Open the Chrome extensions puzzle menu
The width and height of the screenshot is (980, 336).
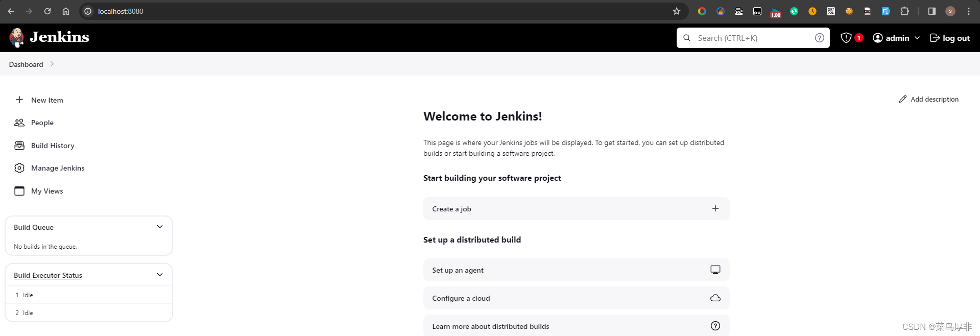point(904,11)
